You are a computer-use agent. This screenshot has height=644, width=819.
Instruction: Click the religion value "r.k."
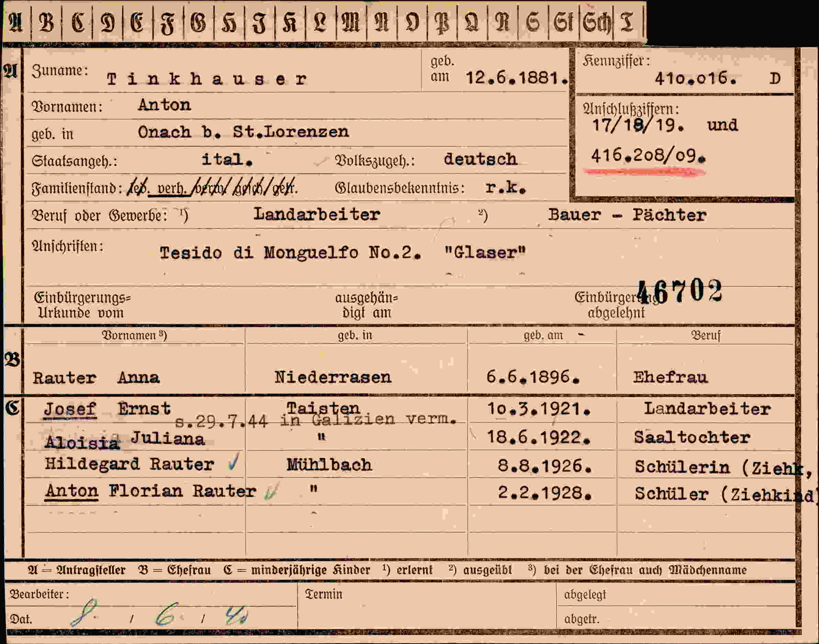pyautogui.click(x=506, y=187)
